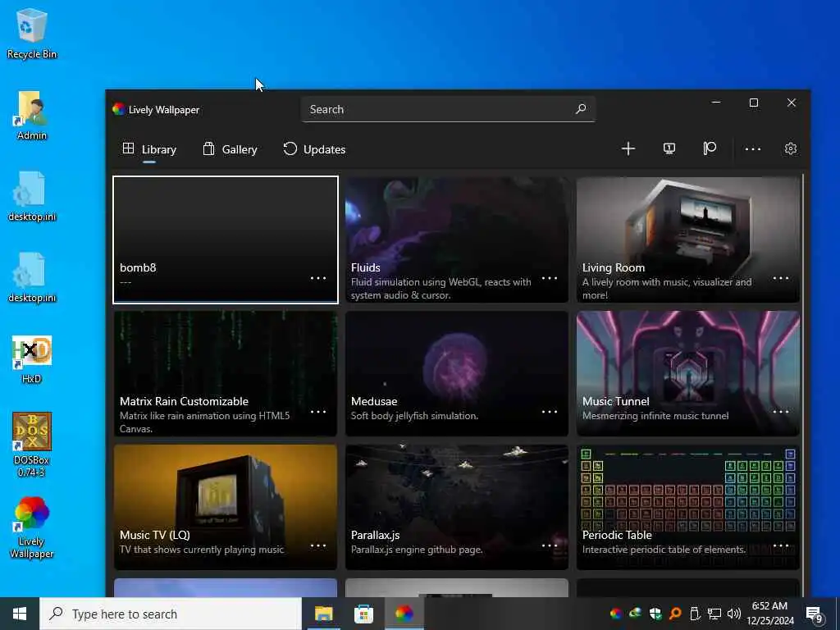Switch to the Library tab
The width and height of the screenshot is (840, 630).
pos(149,149)
